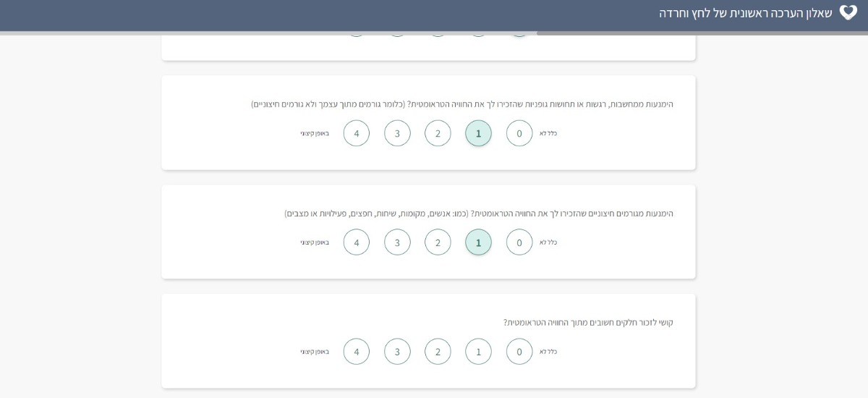Click the questionnaire title text in header
Image resolution: width=868 pixels, height=398 pixels.
point(746,13)
